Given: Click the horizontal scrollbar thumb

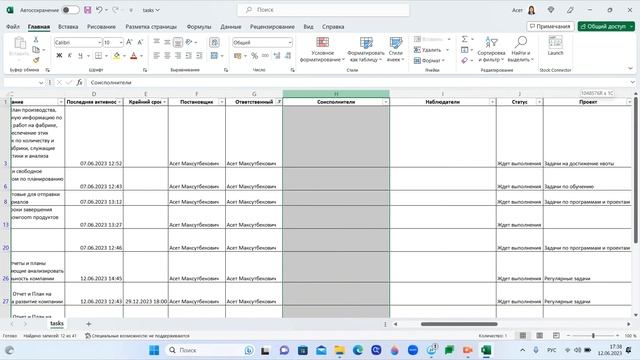Looking at the screenshot, I should pyautogui.click(x=459, y=324).
